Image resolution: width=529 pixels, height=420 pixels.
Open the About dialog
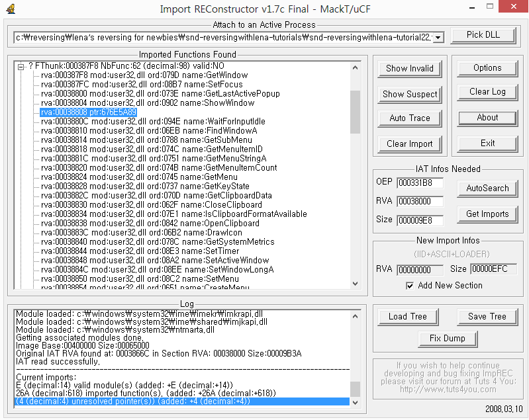487,118
